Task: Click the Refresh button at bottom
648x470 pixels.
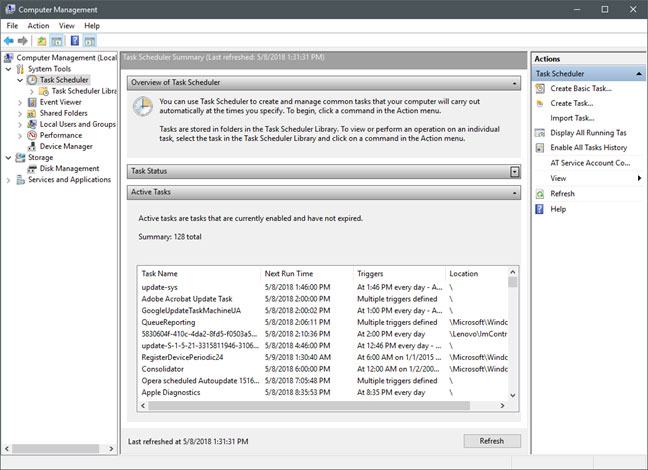Action: click(x=492, y=441)
